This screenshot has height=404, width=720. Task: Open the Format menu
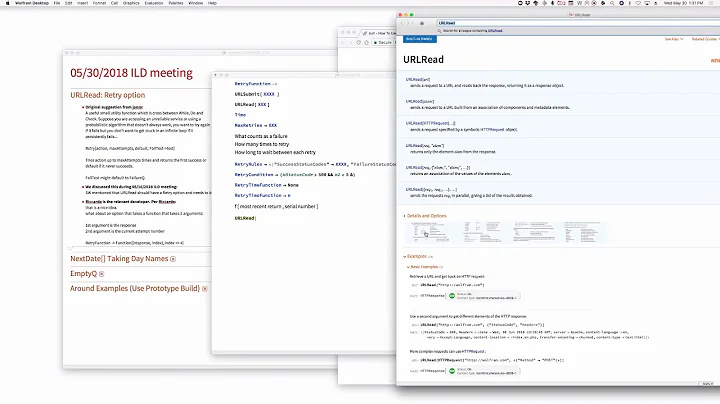point(99,3)
